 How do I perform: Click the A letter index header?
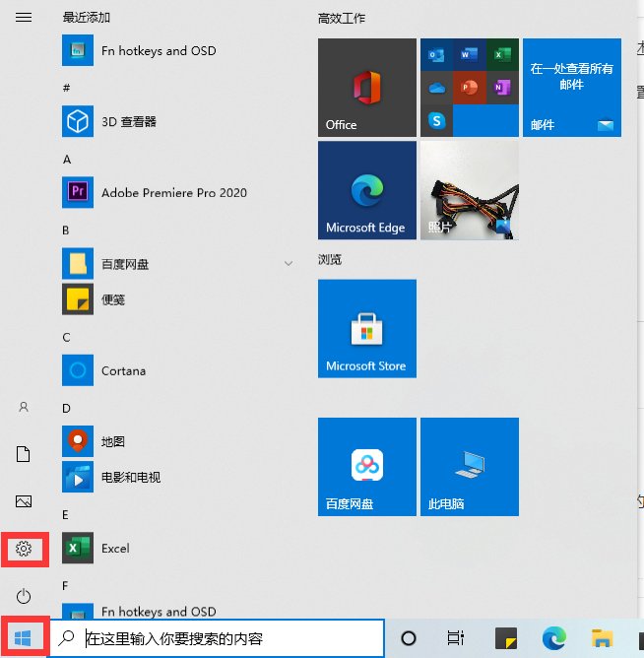pyautogui.click(x=67, y=159)
